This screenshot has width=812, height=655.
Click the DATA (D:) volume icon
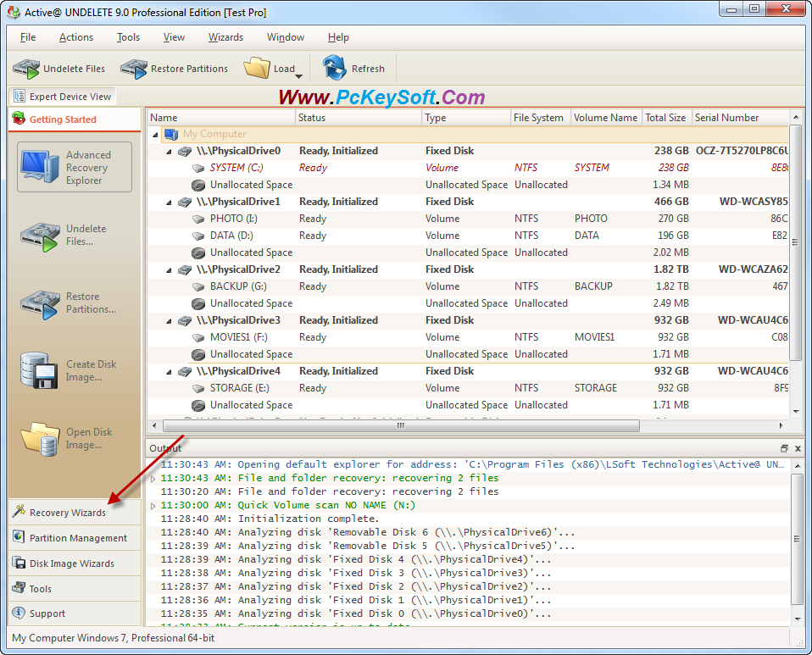point(198,236)
